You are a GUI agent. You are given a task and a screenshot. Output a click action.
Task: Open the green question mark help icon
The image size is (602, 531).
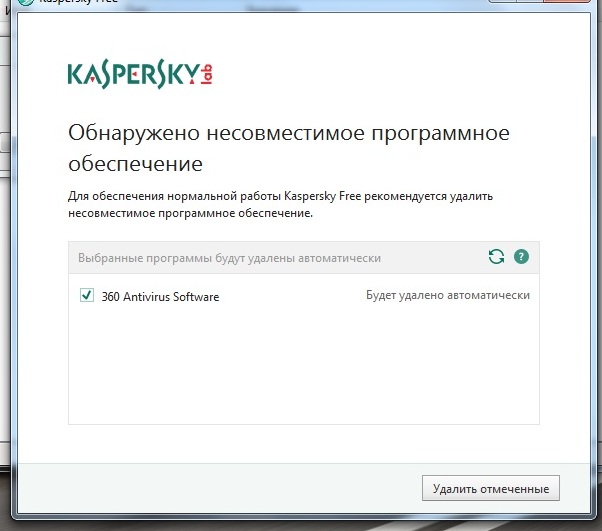pyautogui.click(x=521, y=256)
